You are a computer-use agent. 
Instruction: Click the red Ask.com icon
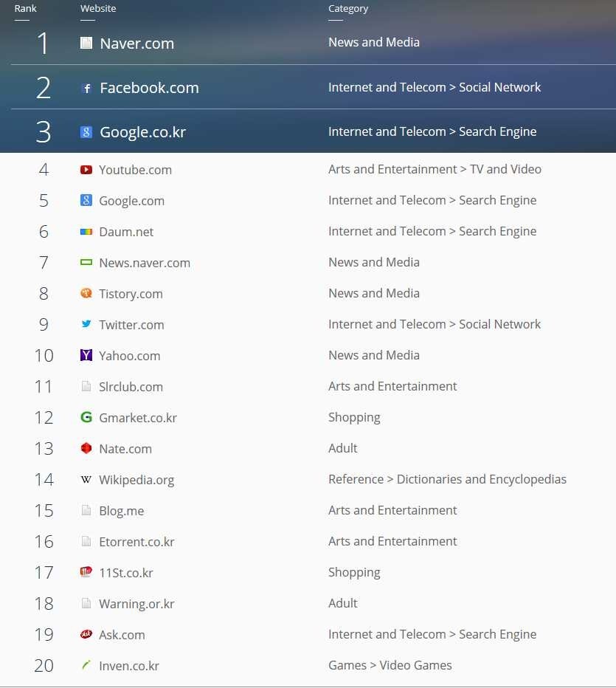[x=86, y=634]
